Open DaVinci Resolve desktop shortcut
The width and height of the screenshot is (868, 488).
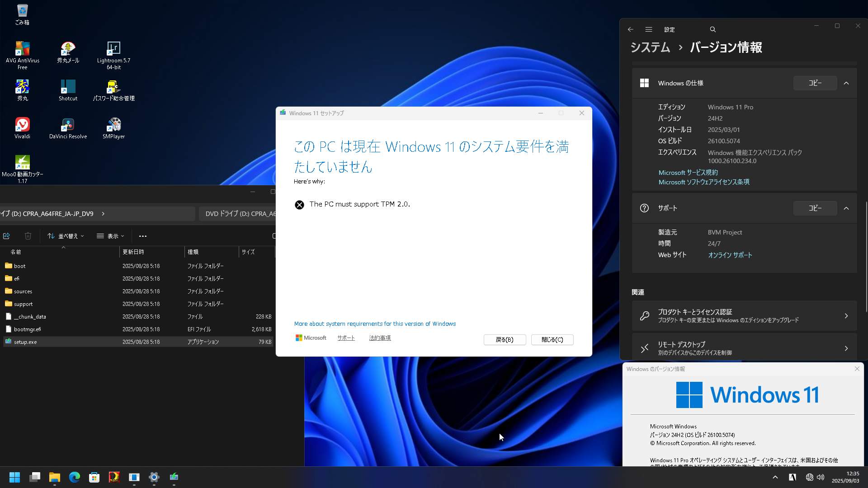pyautogui.click(x=68, y=128)
